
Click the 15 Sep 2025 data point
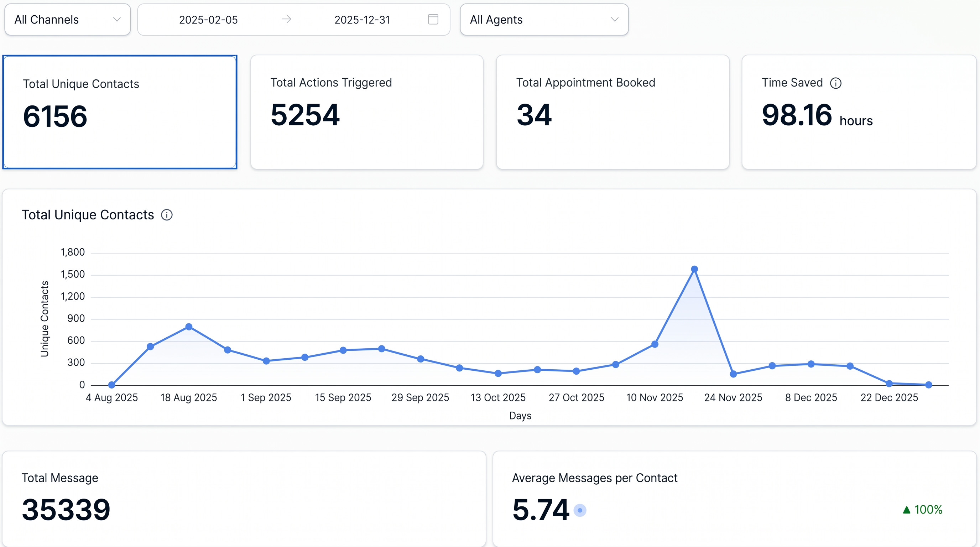click(343, 350)
